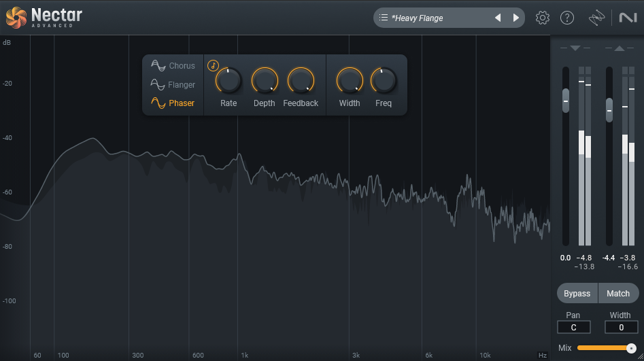The image size is (644, 361).
Task: Click the resize grip at window corner
Action: coord(641,358)
